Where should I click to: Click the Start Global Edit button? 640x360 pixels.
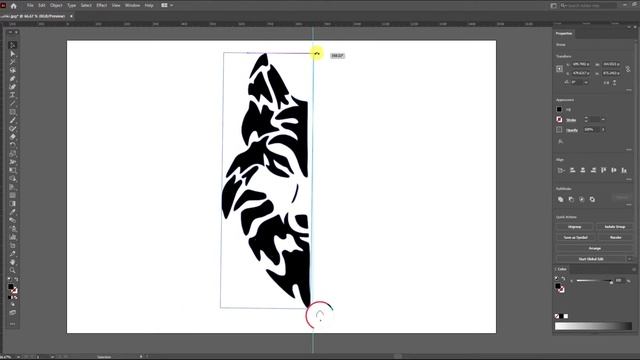point(591,259)
